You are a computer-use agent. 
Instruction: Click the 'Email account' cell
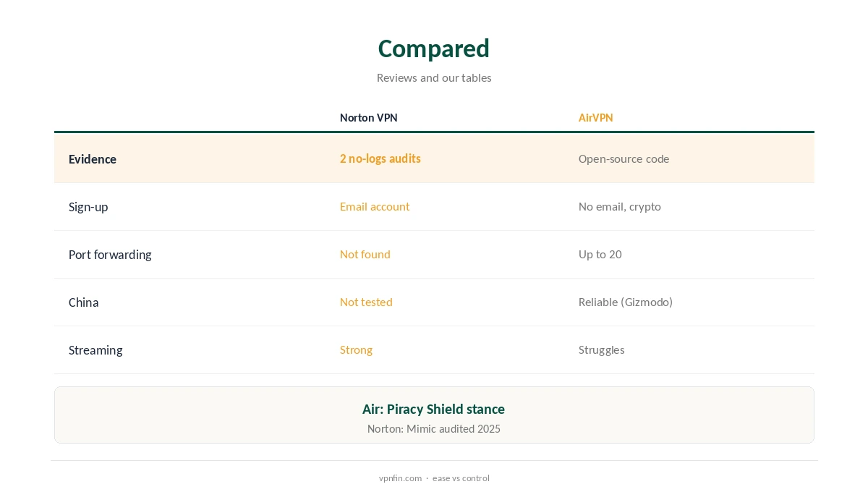click(374, 206)
